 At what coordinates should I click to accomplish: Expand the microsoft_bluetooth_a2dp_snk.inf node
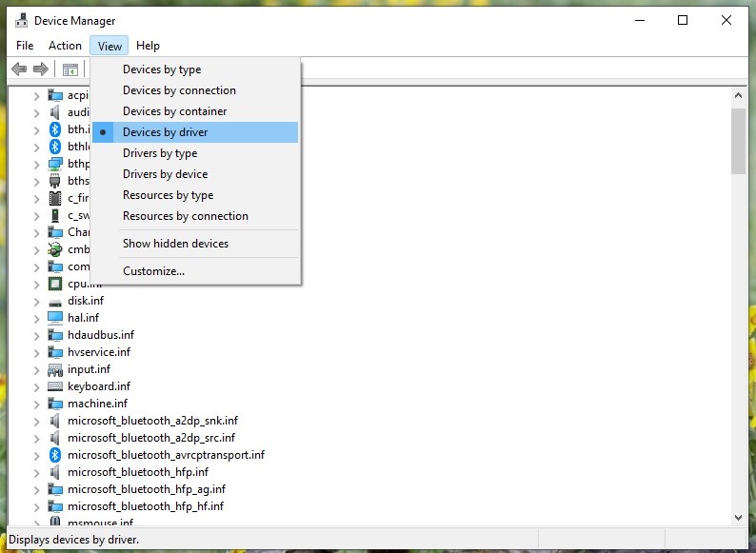coord(36,421)
